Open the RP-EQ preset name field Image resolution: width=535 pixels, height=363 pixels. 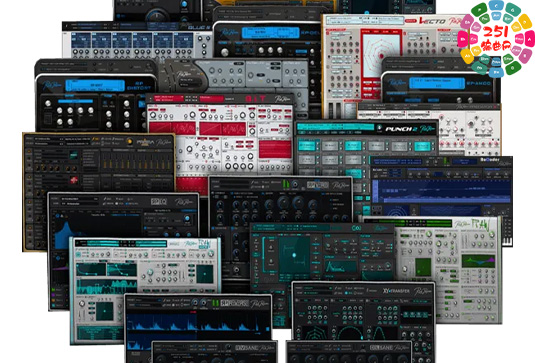pos(80,199)
